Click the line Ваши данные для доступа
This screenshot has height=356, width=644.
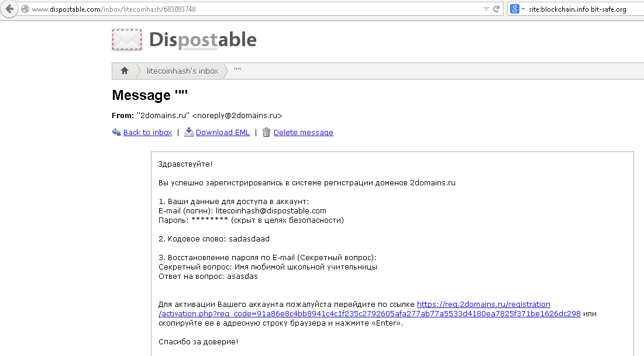click(234, 201)
